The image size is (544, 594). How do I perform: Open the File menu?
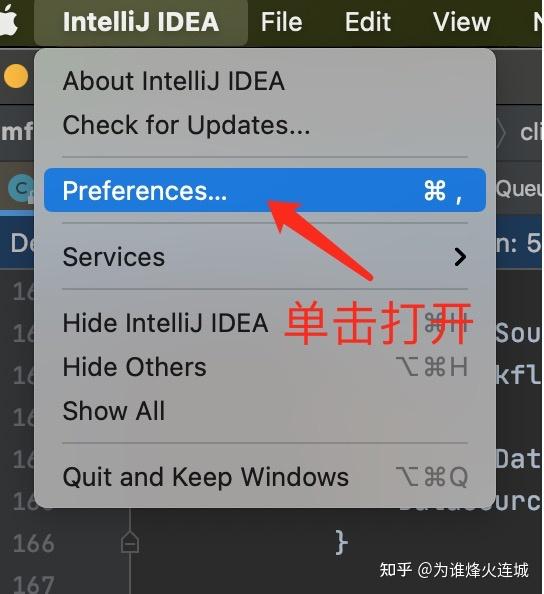pos(281,22)
